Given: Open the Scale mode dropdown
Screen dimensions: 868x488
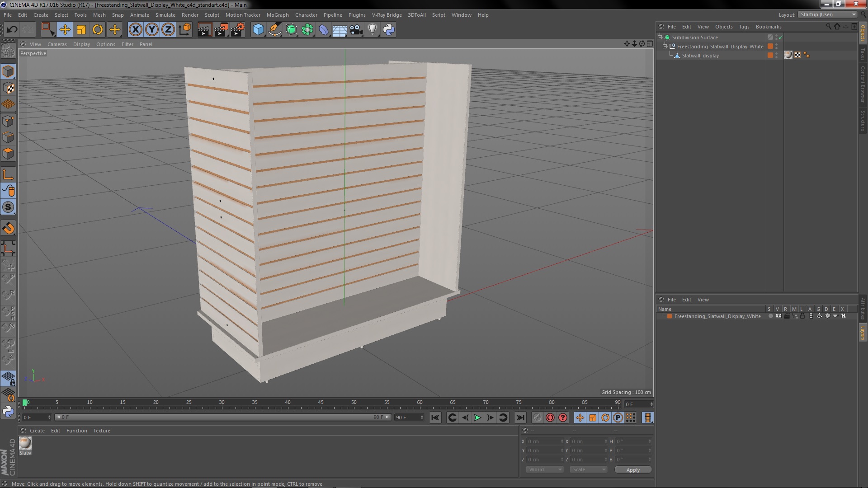Looking at the screenshot, I should [x=588, y=470].
